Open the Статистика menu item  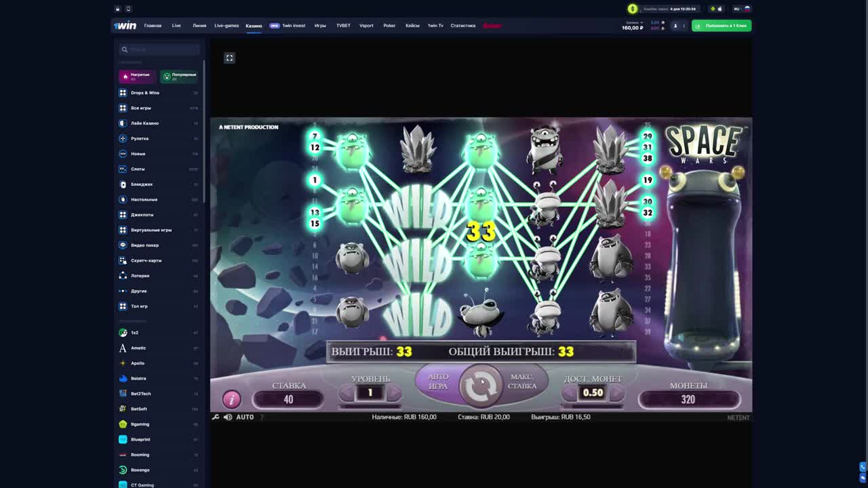(x=463, y=26)
